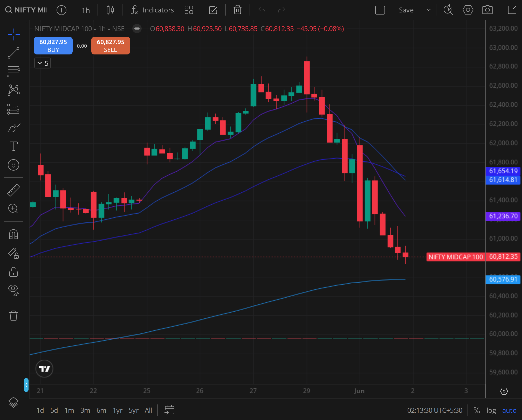Toggle magnet mode
This screenshot has height=420, width=522.
13,234
